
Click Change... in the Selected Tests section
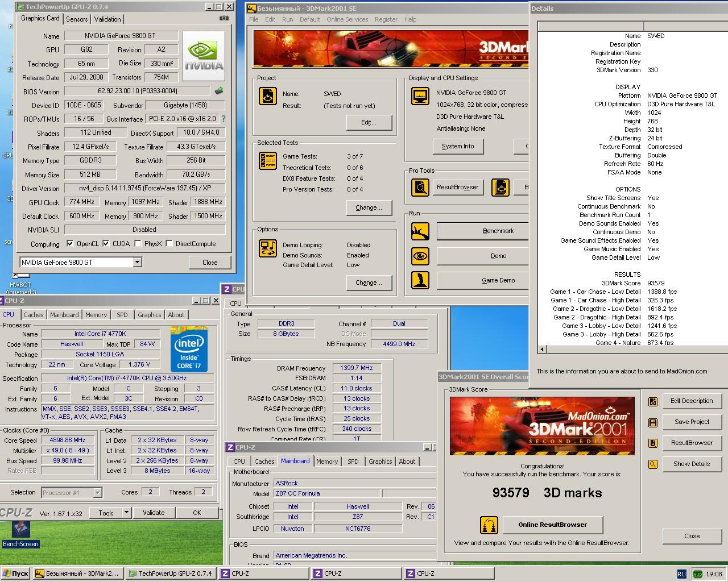click(x=369, y=207)
